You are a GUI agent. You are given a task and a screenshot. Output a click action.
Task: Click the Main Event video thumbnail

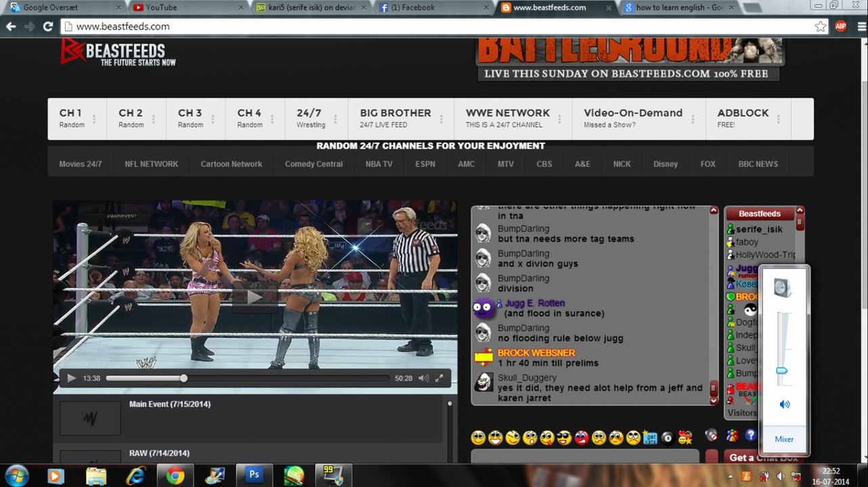pos(91,419)
